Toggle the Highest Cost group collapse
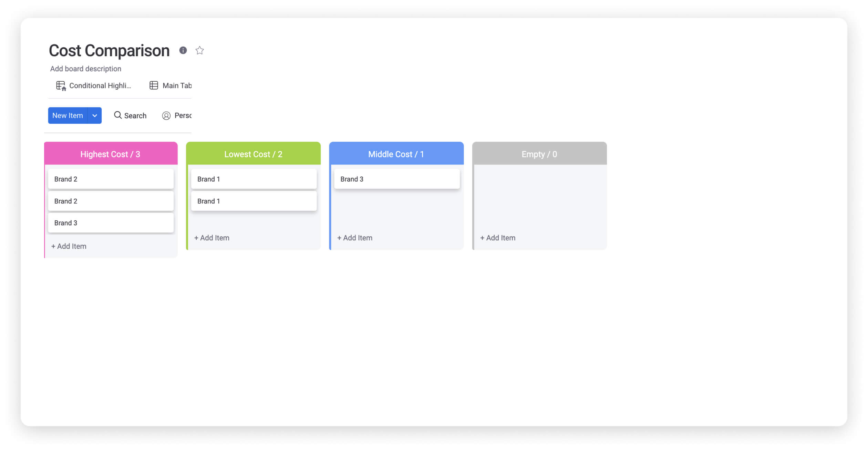The height and width of the screenshot is (450, 868). pyautogui.click(x=110, y=153)
